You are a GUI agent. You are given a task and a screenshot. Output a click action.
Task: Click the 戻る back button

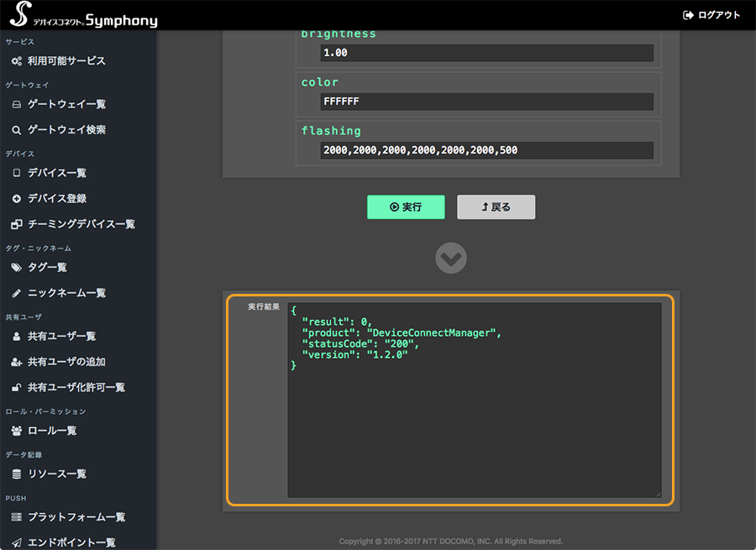(496, 207)
